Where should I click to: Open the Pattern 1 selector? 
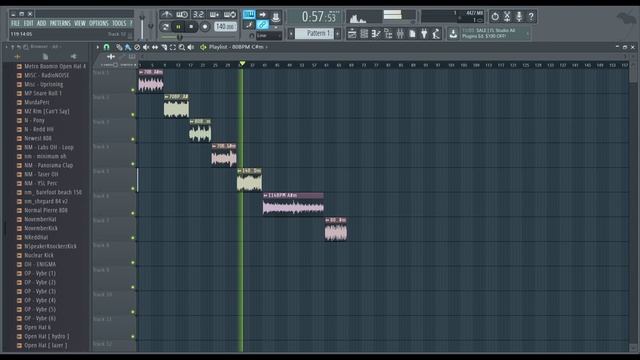314,33
